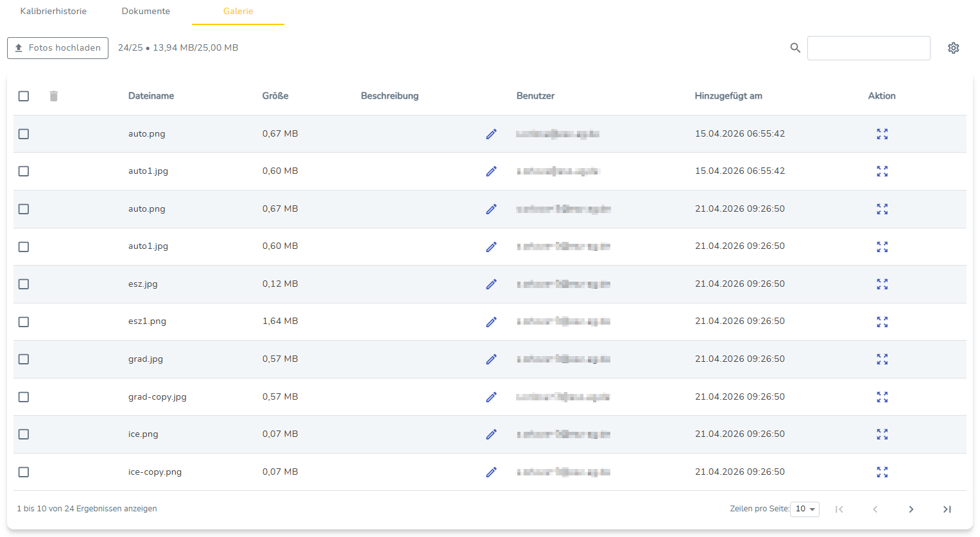Open fullscreen view for ice-copy.png
The image size is (980, 537).
pyautogui.click(x=882, y=472)
